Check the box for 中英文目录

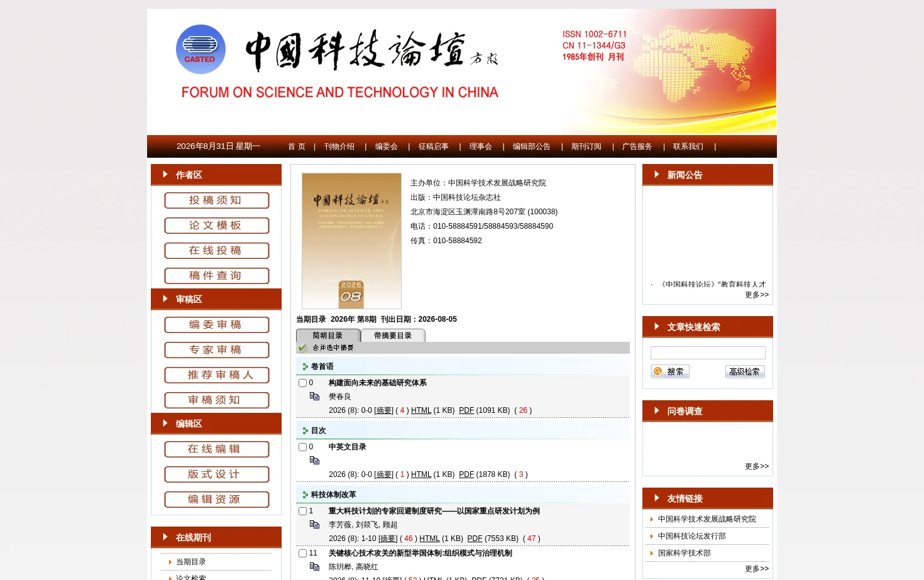(302, 447)
